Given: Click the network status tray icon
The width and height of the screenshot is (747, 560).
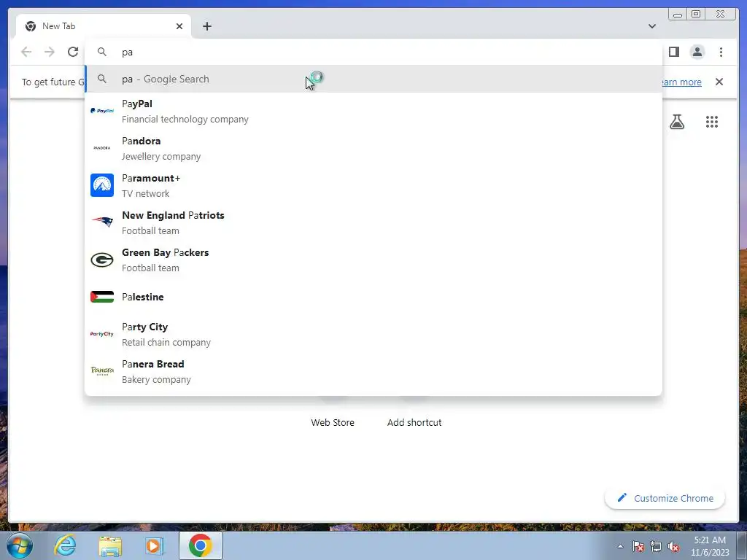Looking at the screenshot, I should pos(656,546).
